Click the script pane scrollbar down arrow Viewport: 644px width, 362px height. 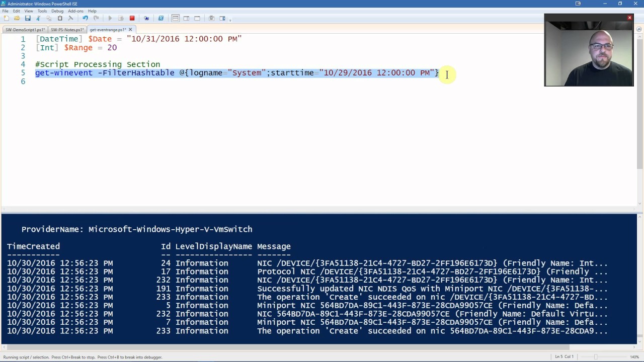(640, 203)
